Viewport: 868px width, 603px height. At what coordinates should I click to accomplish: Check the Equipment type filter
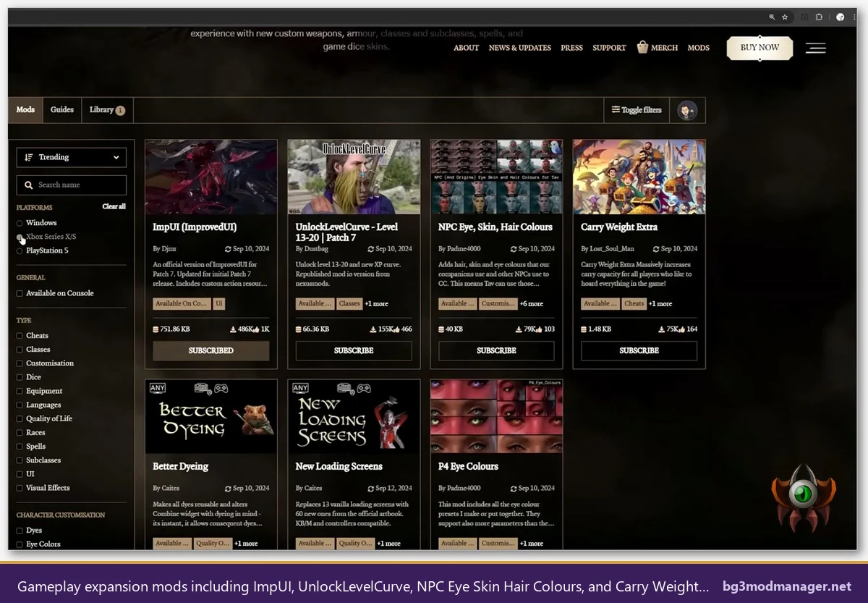tap(20, 391)
